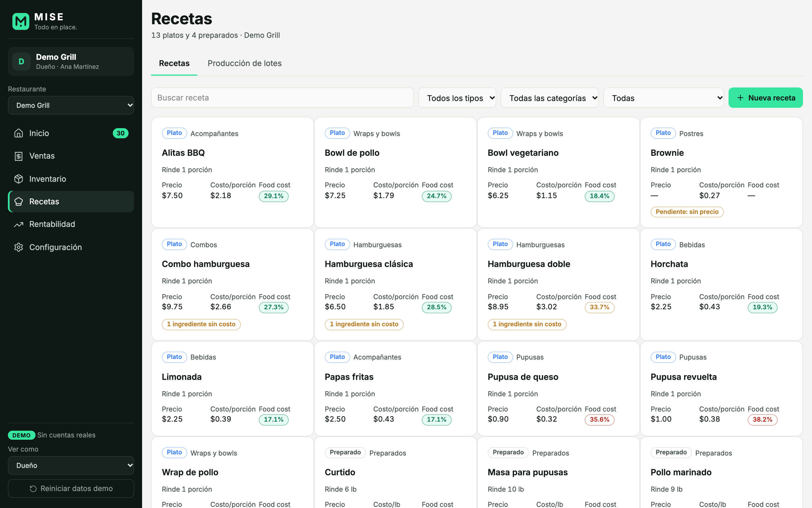This screenshot has width=812, height=508.
Task: Open the Todas status filter dropdown
Action: [663, 98]
